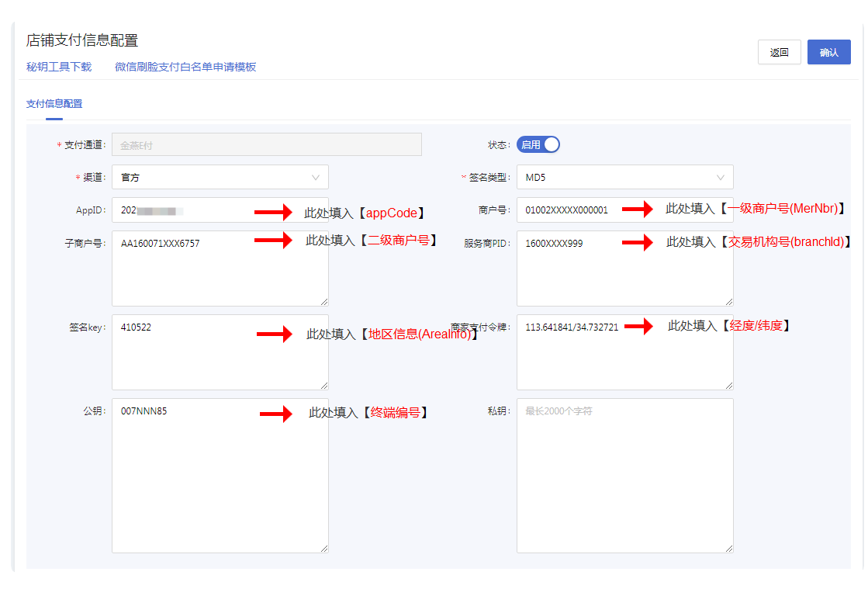868x589 pixels.
Task: Switch to the 支付信息配置 tab
Action: 54,103
